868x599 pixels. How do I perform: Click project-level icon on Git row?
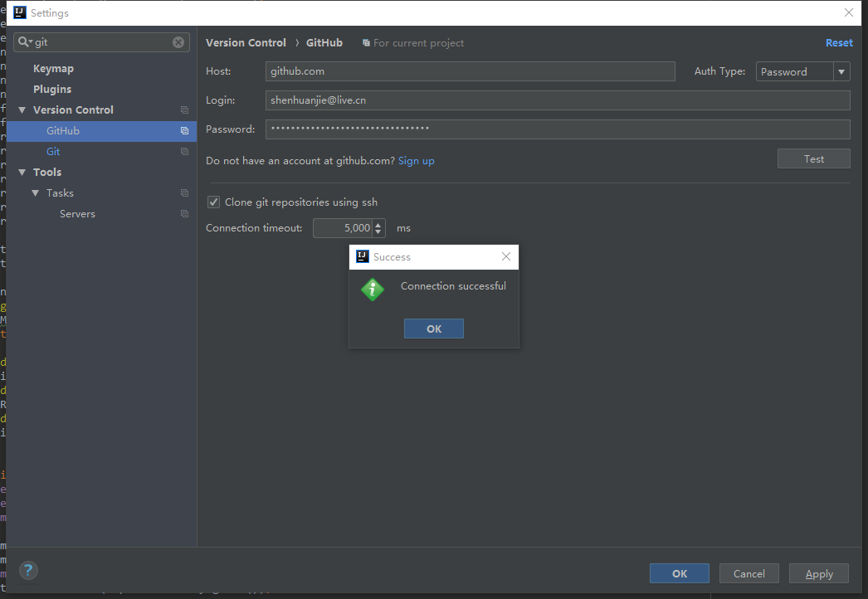coord(184,152)
